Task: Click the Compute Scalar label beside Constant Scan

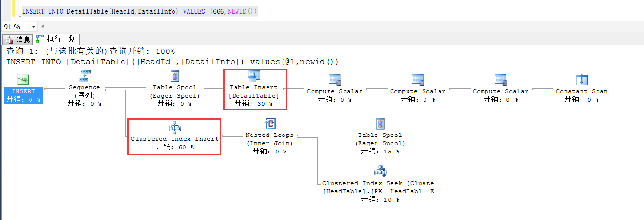Action: pyautogui.click(x=501, y=91)
